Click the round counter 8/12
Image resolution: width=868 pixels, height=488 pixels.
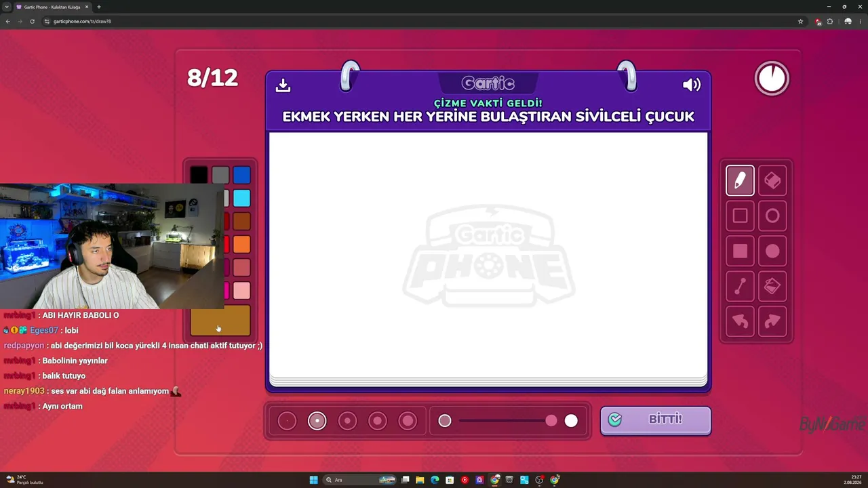tap(212, 78)
